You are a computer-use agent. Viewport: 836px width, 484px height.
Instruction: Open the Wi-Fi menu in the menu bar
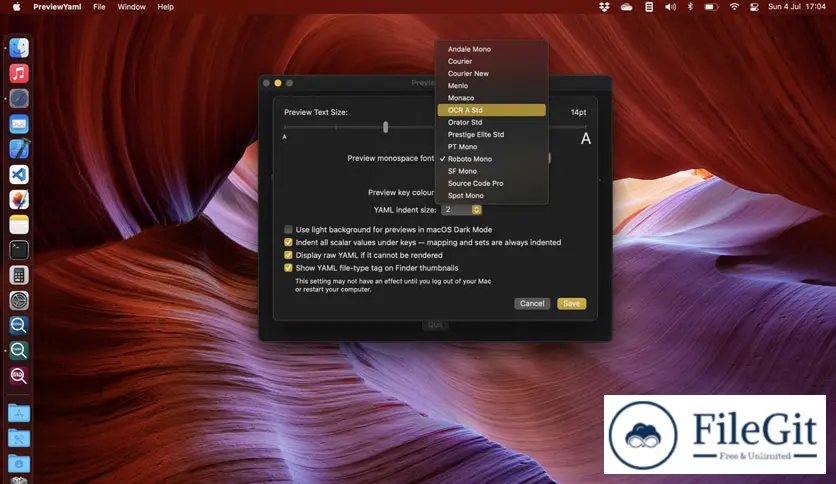[x=734, y=7]
